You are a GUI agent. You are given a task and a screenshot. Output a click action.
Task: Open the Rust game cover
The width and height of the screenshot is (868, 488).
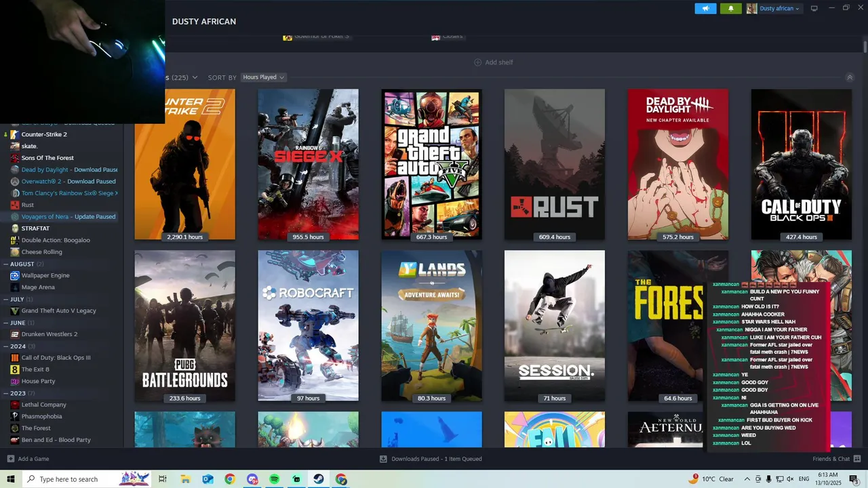tap(555, 165)
